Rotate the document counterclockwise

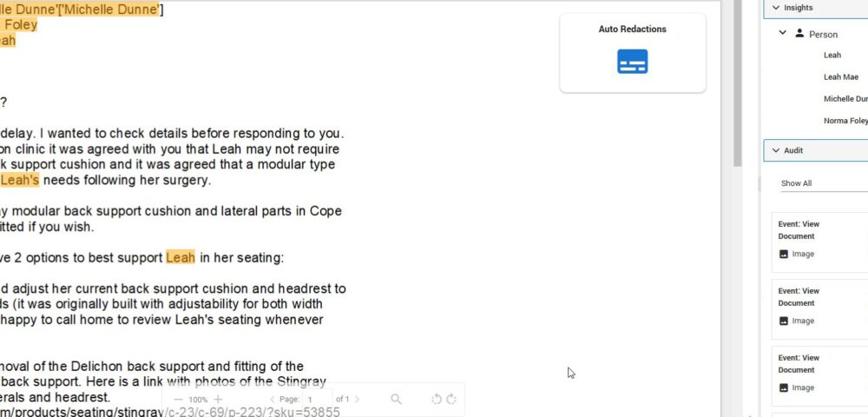pos(437,400)
